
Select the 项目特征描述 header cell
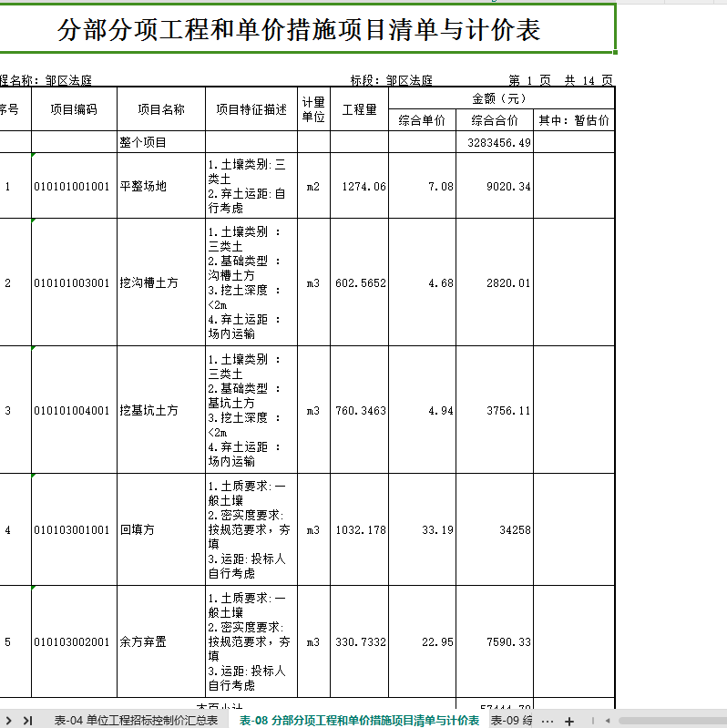click(251, 109)
